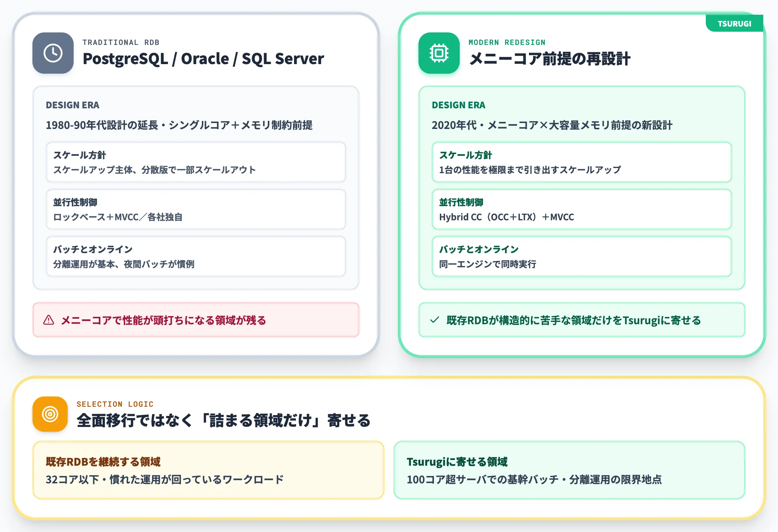Click the green card's 並行性制御 label
The width and height of the screenshot is (778, 532).
pos(461,202)
